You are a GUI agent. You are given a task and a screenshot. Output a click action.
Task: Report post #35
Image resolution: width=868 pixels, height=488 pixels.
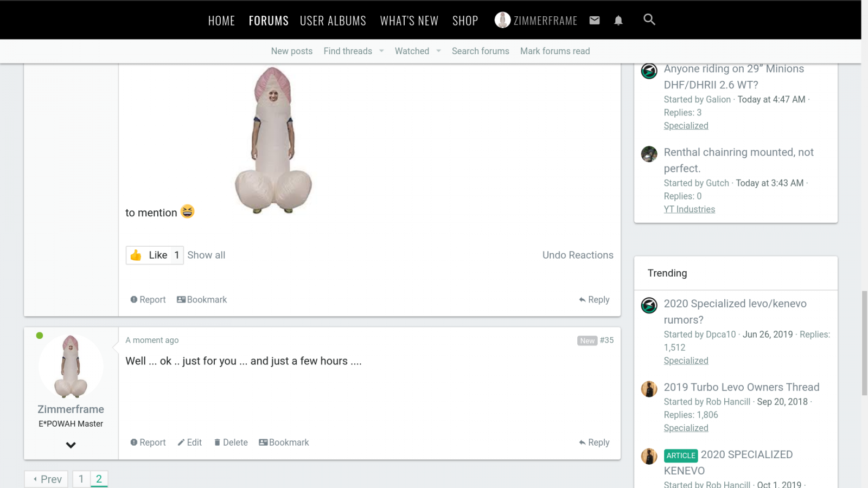pyautogui.click(x=148, y=442)
